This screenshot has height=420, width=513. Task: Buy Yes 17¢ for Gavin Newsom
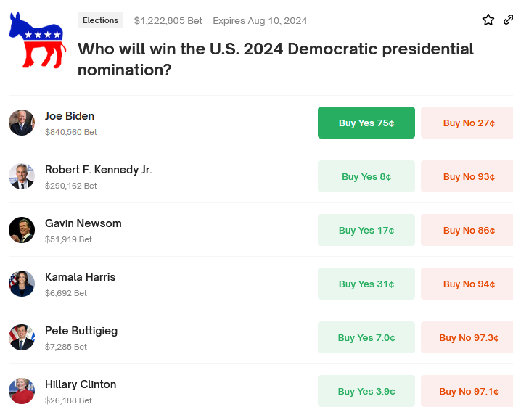coord(366,230)
